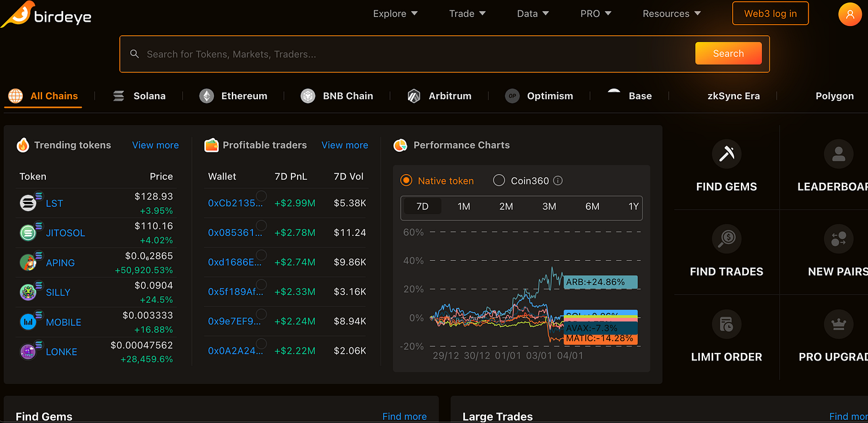Click the Performance Charts pie icon

400,145
